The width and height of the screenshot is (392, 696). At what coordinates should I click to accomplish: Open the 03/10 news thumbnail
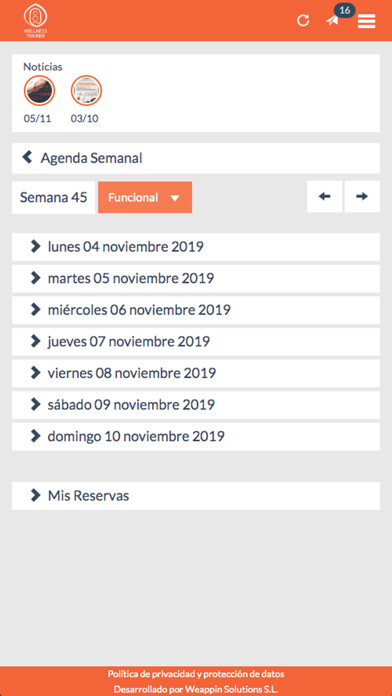[87, 90]
